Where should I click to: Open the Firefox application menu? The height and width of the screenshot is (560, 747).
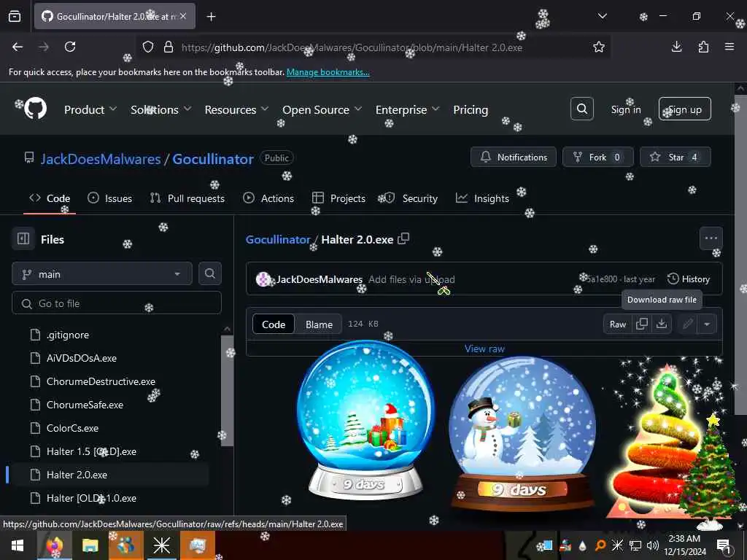[x=729, y=47]
